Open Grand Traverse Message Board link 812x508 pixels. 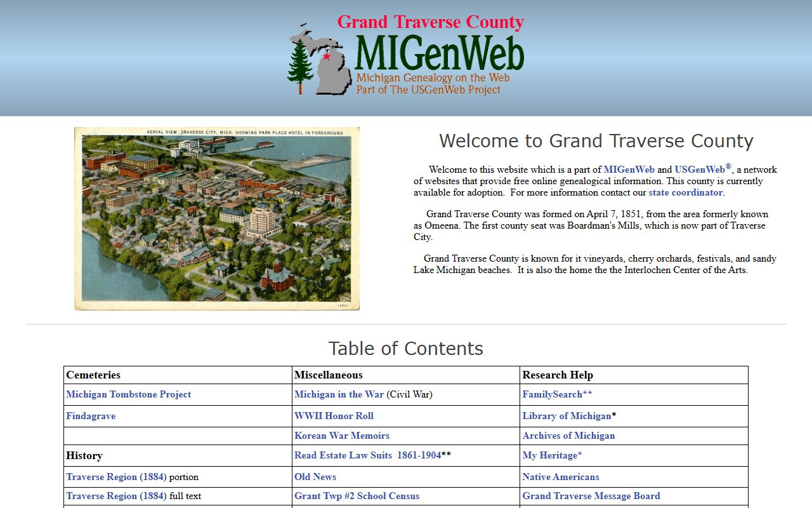[591, 496]
